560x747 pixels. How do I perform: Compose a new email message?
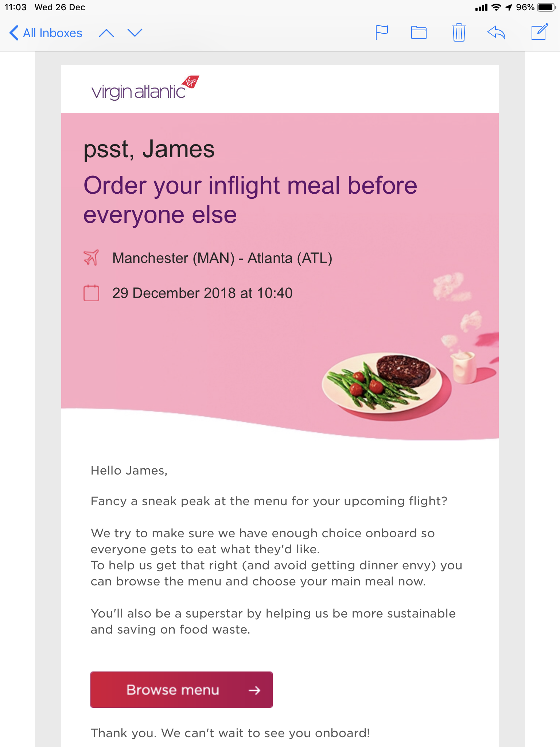[x=539, y=32]
